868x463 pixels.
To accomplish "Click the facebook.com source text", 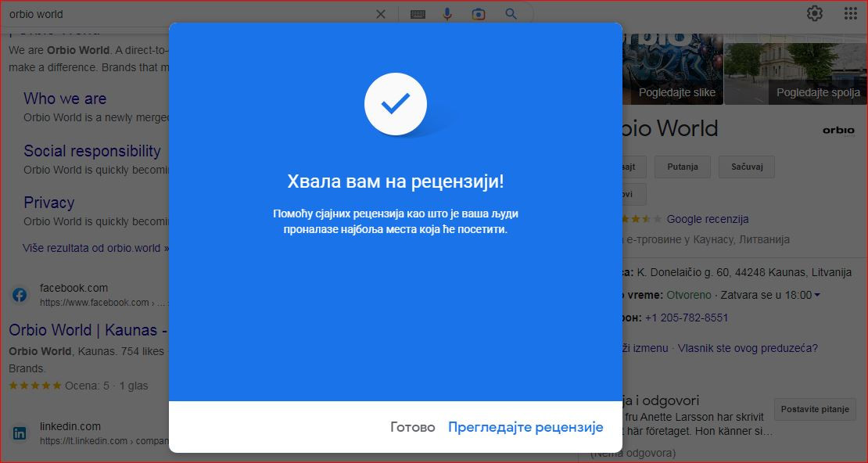I will [74, 288].
